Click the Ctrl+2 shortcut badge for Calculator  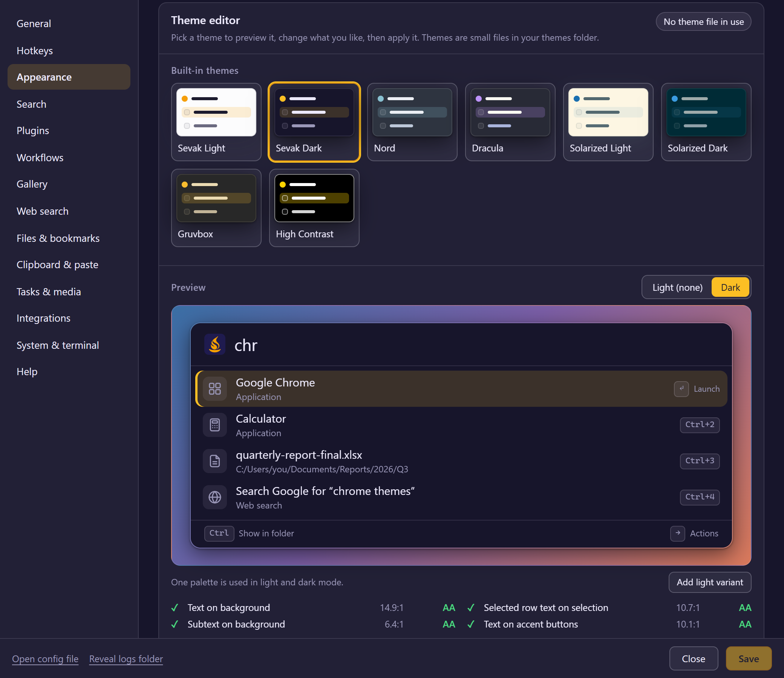point(699,425)
